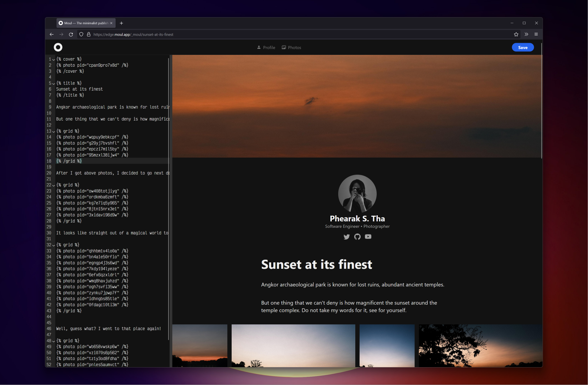Open Phearak's Twitter profile
The image size is (588, 385).
[346, 237]
